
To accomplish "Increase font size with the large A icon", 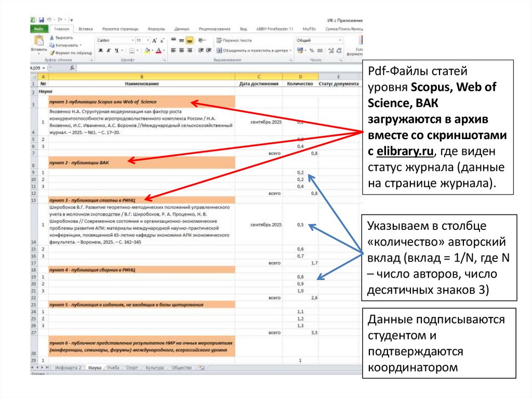I will pyautogui.click(x=155, y=40).
